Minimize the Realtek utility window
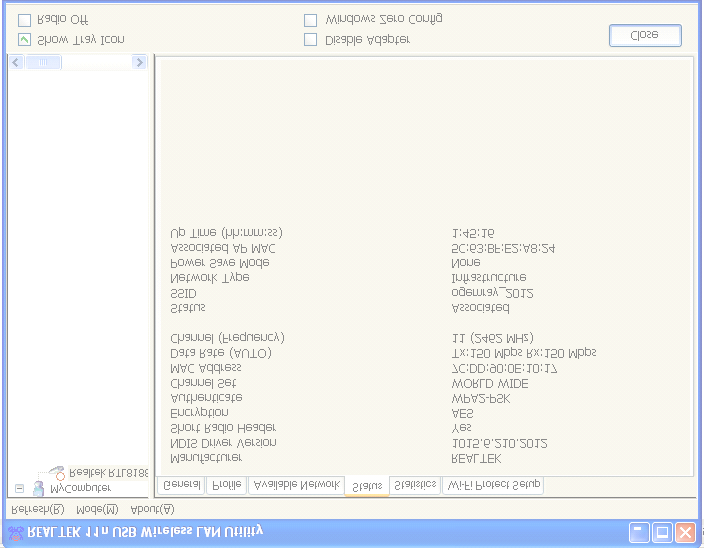The image size is (704, 548). pyautogui.click(x=638, y=533)
